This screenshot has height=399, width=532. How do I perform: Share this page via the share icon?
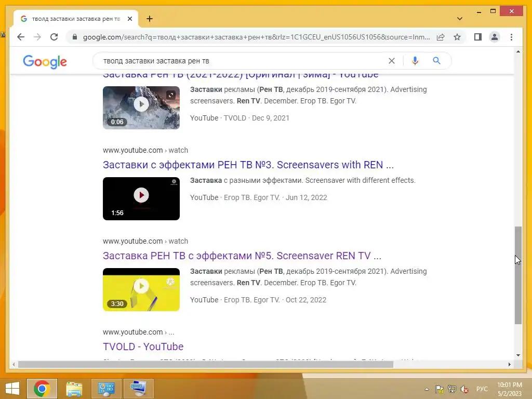(x=441, y=37)
